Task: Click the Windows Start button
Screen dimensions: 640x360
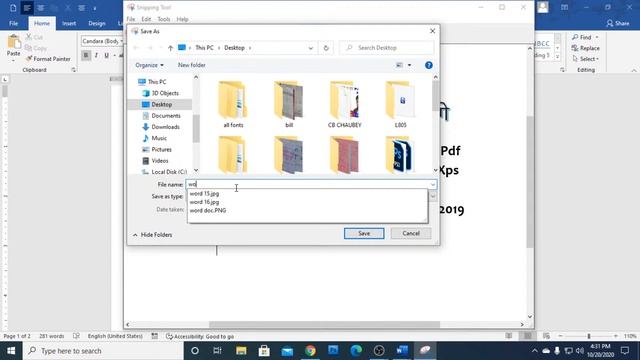Action: coord(11,351)
